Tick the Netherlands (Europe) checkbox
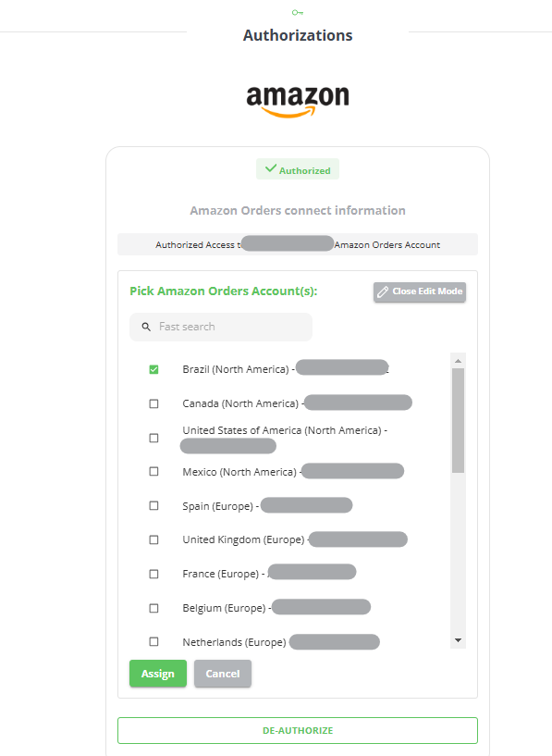The image size is (552, 756). tap(153, 641)
